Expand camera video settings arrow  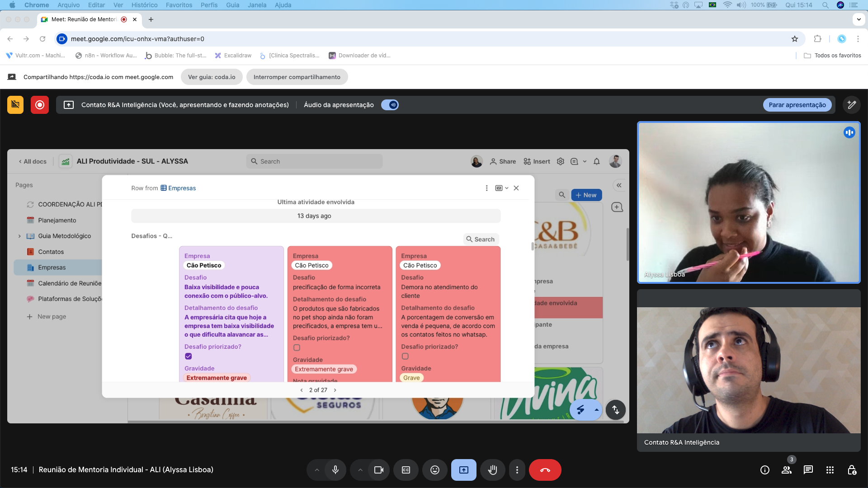click(x=360, y=470)
